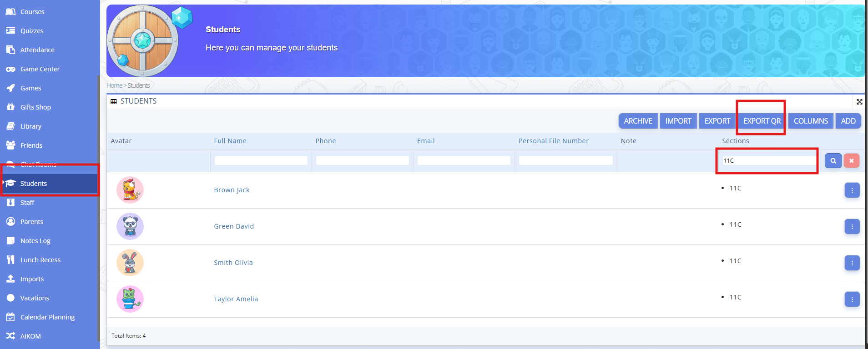Image resolution: width=868 pixels, height=349 pixels.
Task: Click the blue search magnifier button
Action: coord(833,161)
